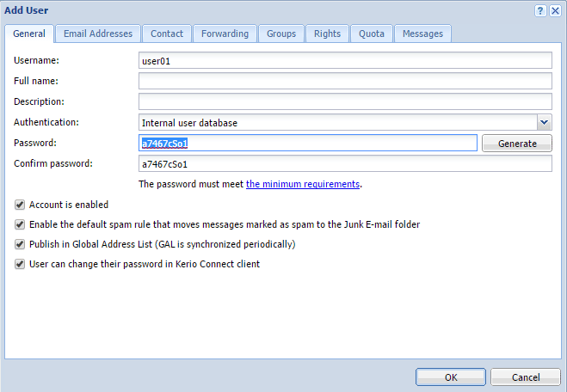Open the Rights tab
Screen dimensions: 567x392
pos(327,34)
